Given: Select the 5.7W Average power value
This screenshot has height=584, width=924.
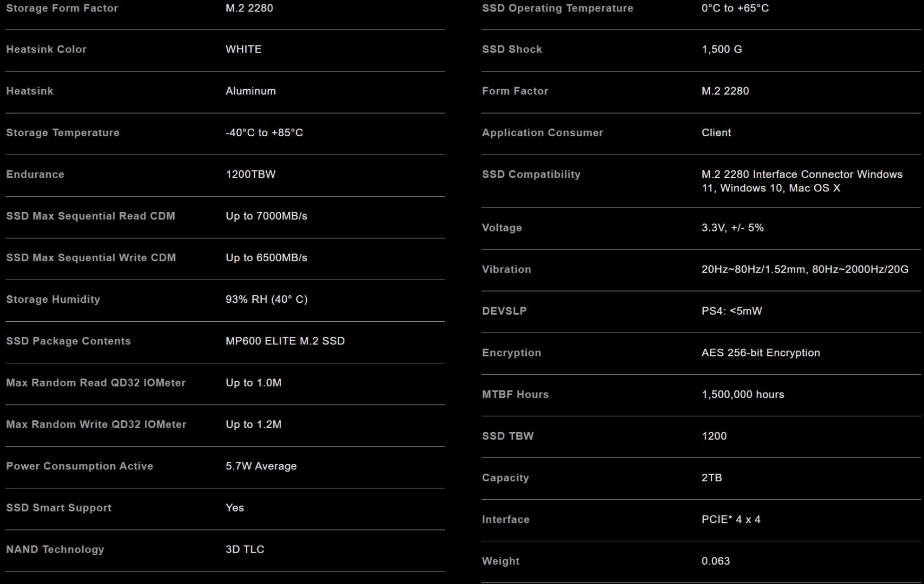Looking at the screenshot, I should click(x=261, y=466).
